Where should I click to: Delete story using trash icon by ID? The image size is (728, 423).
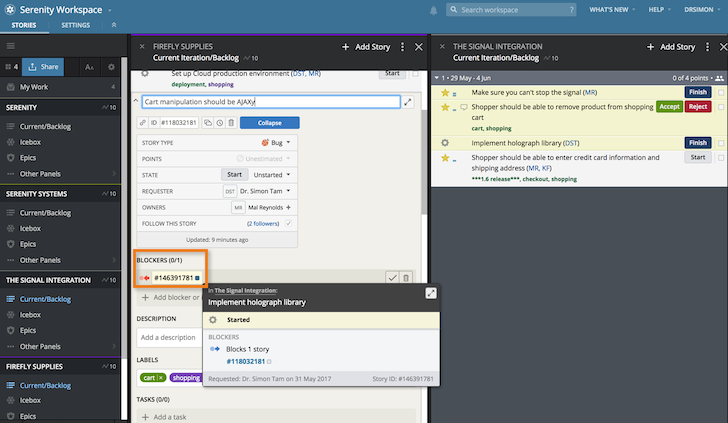pos(231,123)
